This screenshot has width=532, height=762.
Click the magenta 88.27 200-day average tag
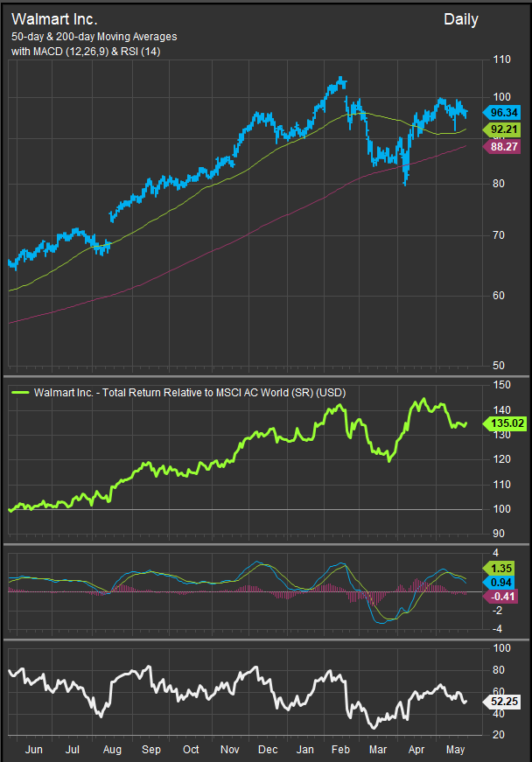(503, 147)
